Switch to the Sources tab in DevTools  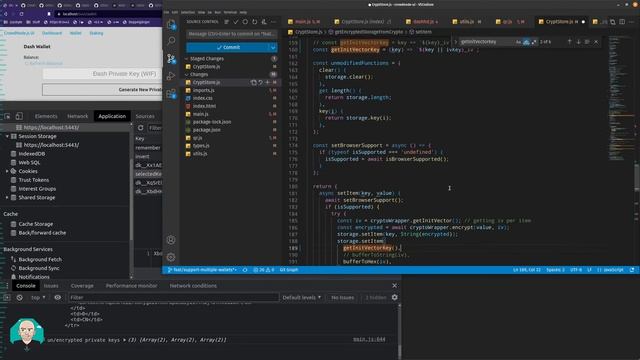145,116
